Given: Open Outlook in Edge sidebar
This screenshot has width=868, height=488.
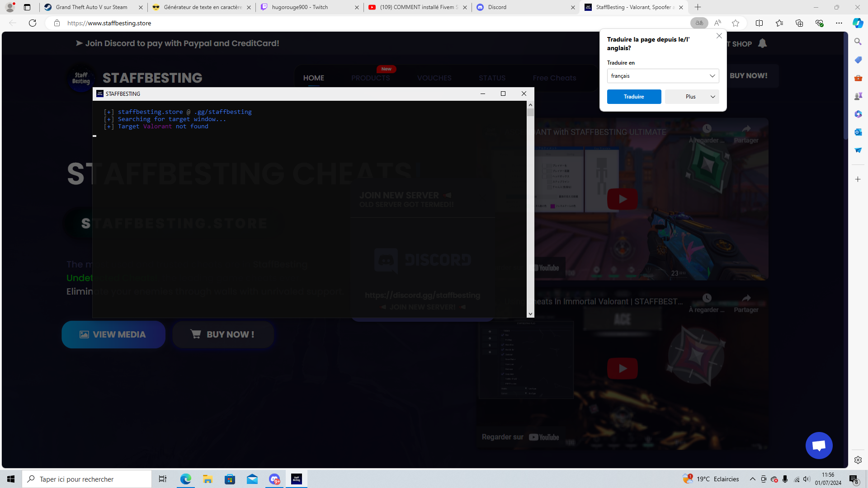Looking at the screenshot, I should pyautogui.click(x=858, y=132).
